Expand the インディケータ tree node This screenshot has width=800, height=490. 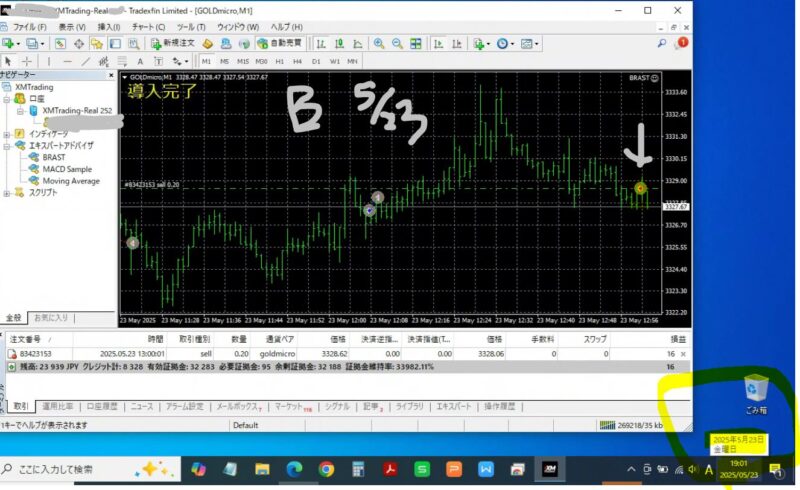pos(6,134)
